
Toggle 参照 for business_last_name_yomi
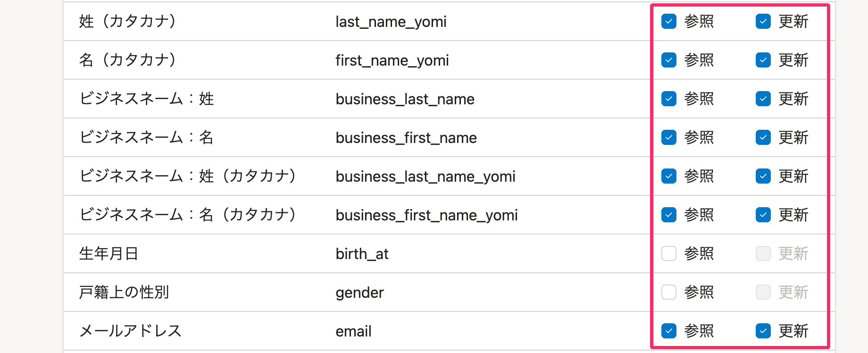668,176
